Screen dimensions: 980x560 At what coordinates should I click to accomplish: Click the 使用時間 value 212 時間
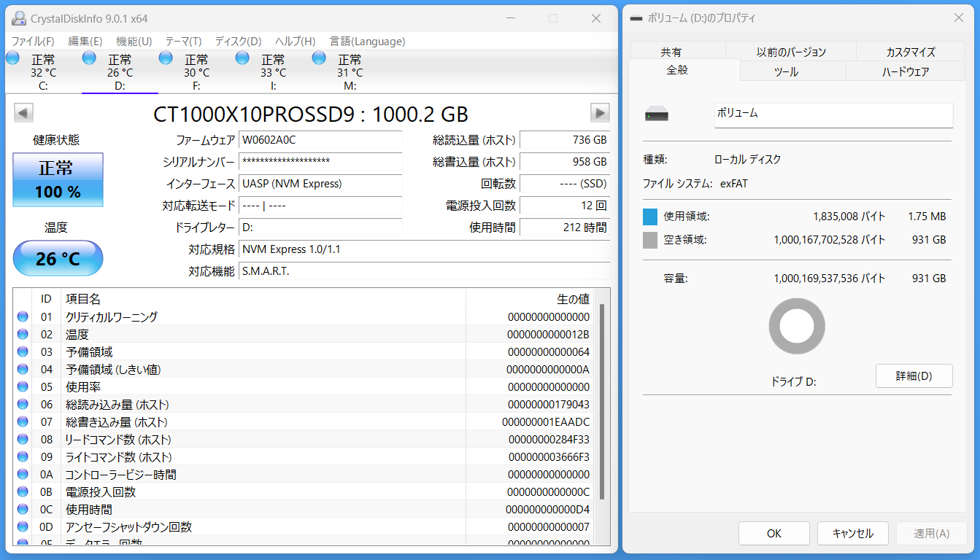[565, 227]
